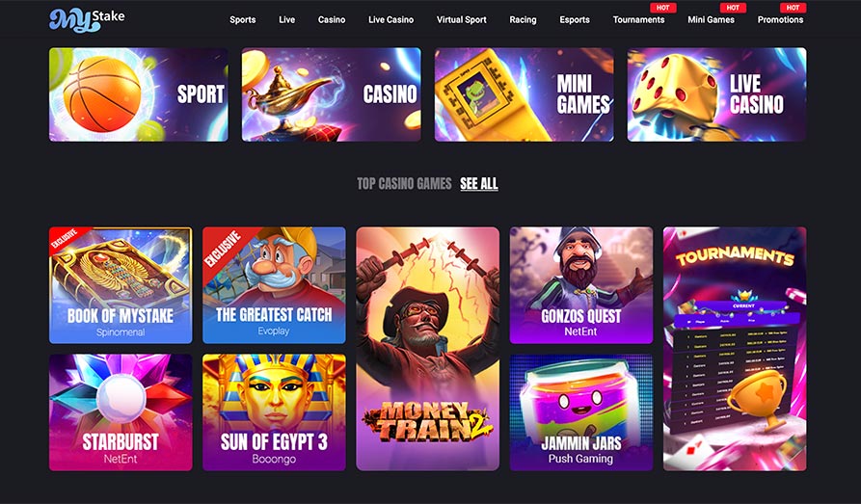861x504 pixels.
Task: Launch the Book of MyStake game
Action: (121, 285)
